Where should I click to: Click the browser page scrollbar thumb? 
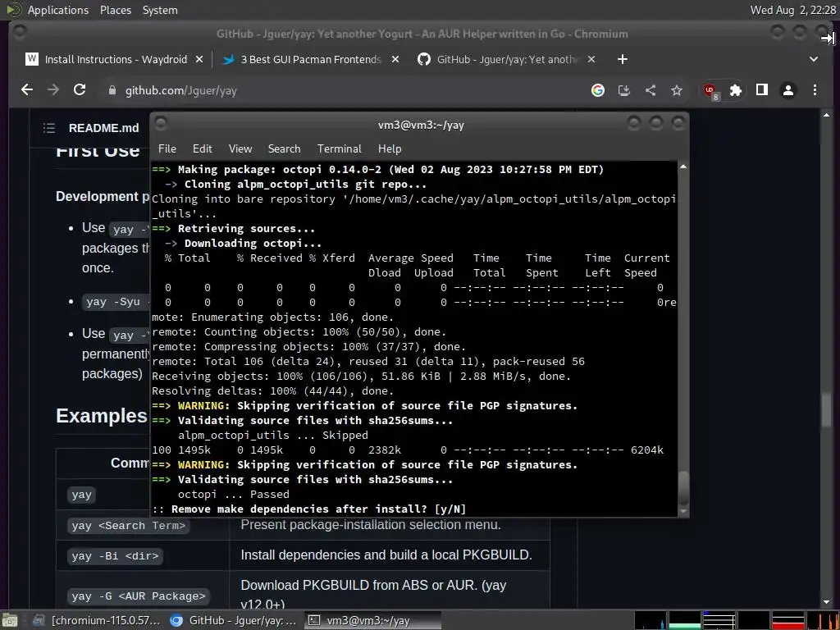pos(826,410)
